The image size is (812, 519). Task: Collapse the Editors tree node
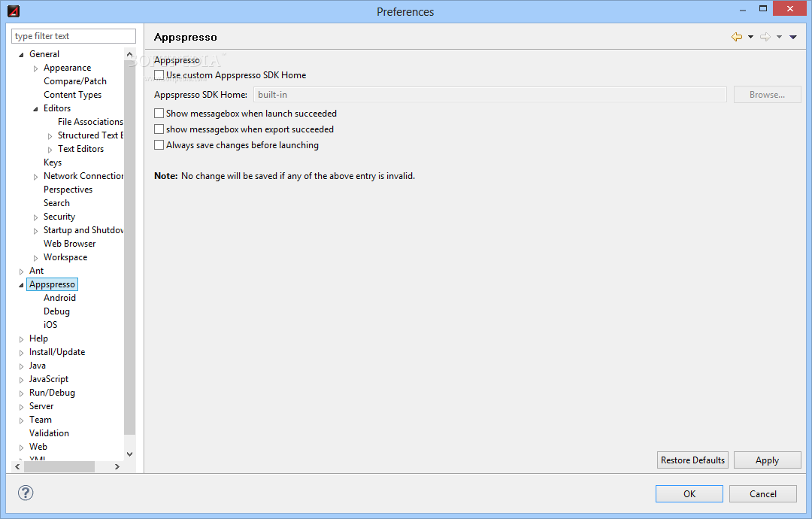click(x=36, y=109)
